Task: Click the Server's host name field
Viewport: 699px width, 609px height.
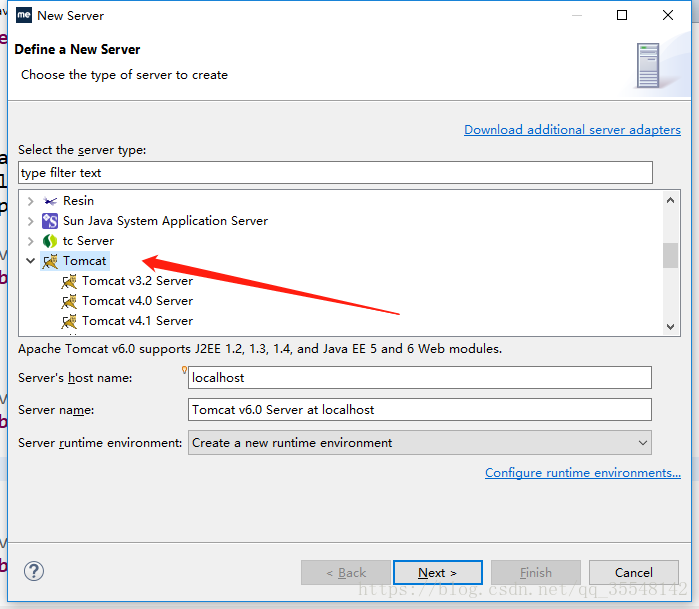Action: tap(419, 378)
